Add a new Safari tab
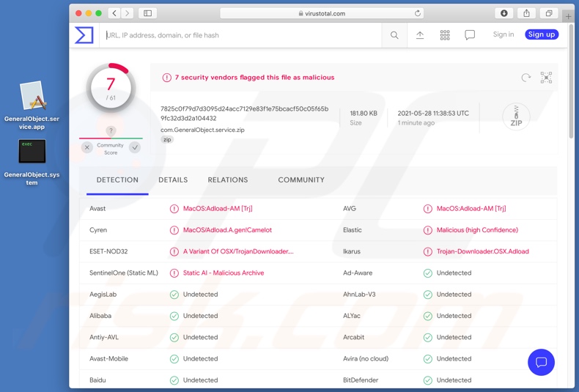Viewport: 579px width, 392px height. click(568, 16)
